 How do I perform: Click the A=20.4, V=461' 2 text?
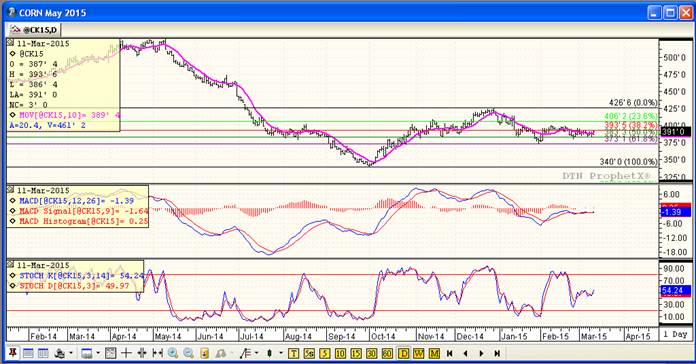(x=47, y=126)
